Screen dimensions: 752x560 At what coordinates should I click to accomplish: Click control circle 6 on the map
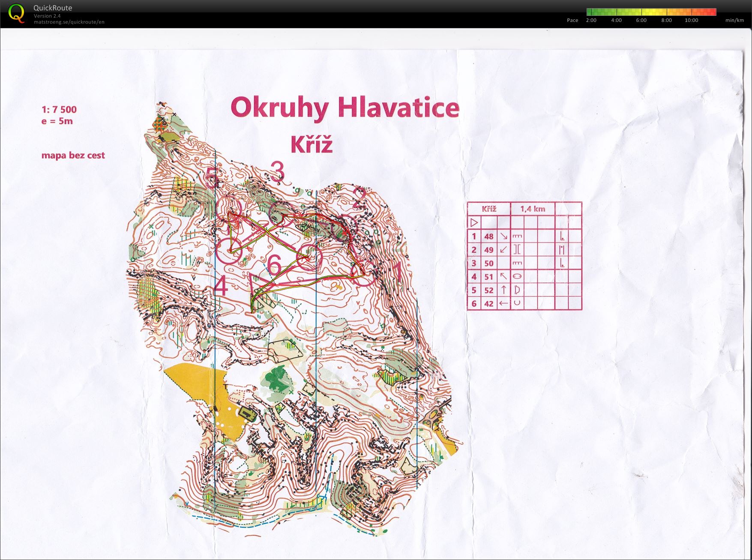click(309, 258)
